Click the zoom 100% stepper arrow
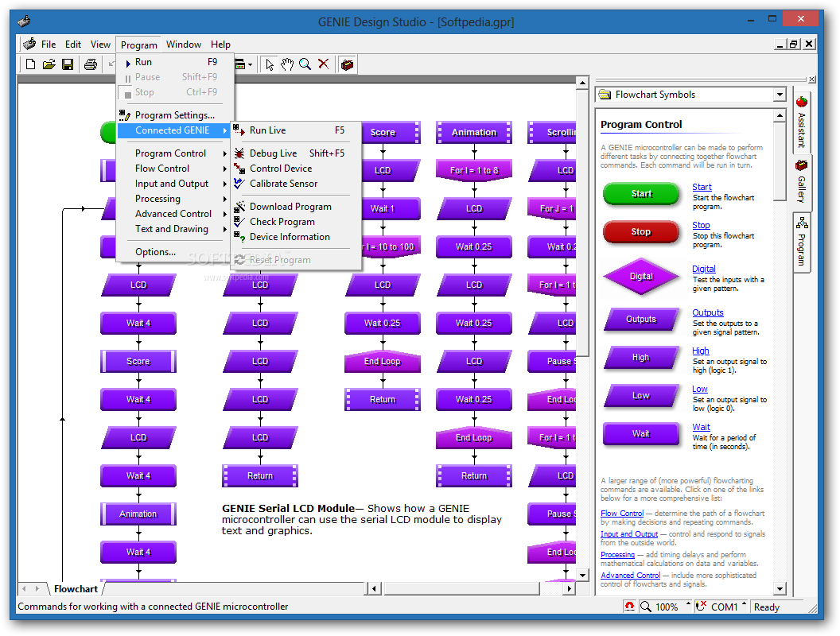840x636 pixels. click(x=688, y=604)
